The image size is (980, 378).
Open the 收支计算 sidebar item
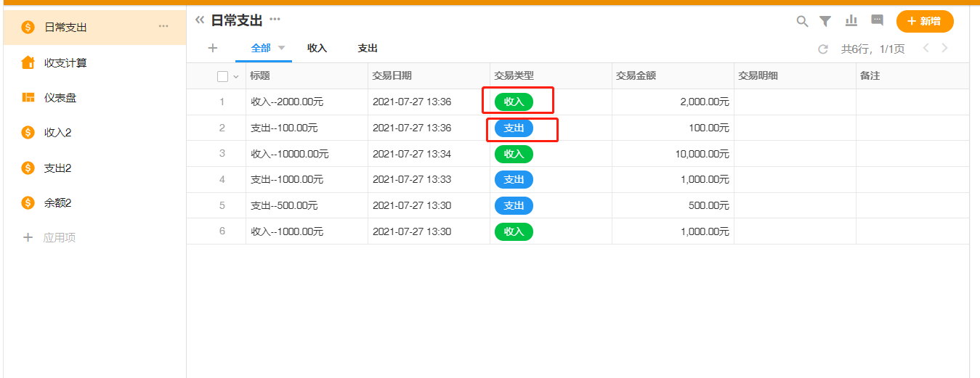65,62
